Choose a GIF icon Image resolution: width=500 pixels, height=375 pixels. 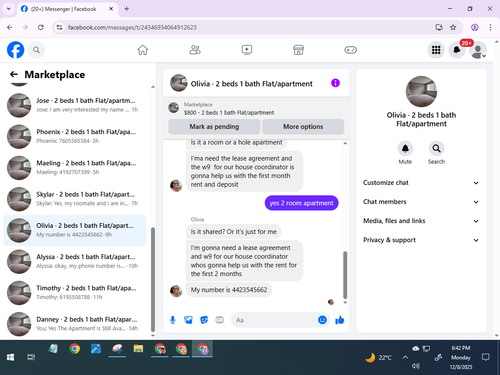(x=220, y=320)
